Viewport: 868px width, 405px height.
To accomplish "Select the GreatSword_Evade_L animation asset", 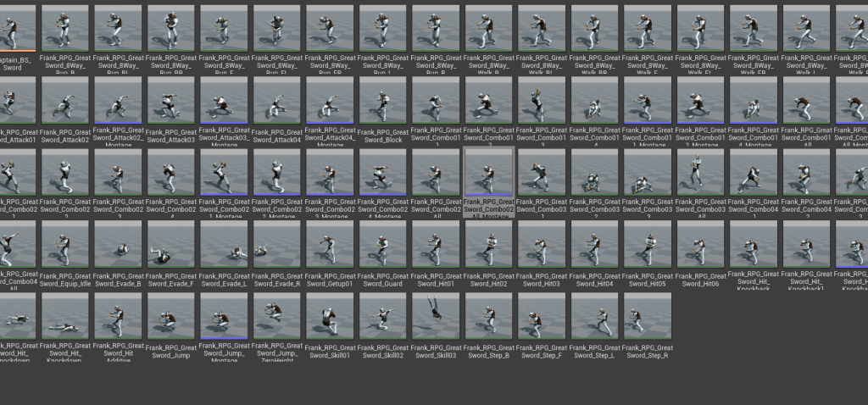I will pyautogui.click(x=224, y=244).
